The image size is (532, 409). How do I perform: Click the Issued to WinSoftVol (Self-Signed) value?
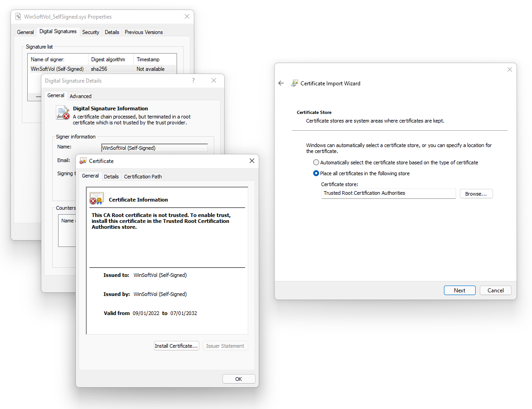(x=160, y=275)
